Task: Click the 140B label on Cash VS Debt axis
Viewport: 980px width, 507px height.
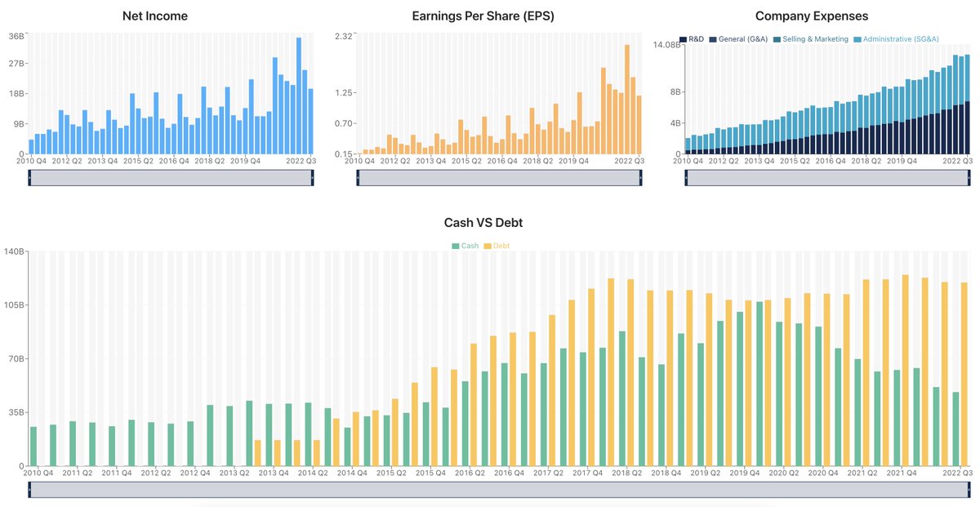Action: [15, 251]
